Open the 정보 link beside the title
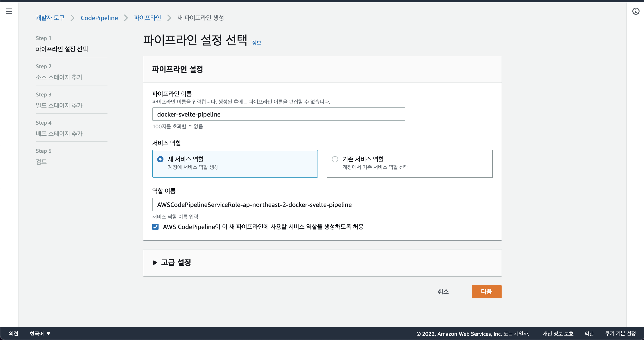644x340 pixels. tap(256, 42)
